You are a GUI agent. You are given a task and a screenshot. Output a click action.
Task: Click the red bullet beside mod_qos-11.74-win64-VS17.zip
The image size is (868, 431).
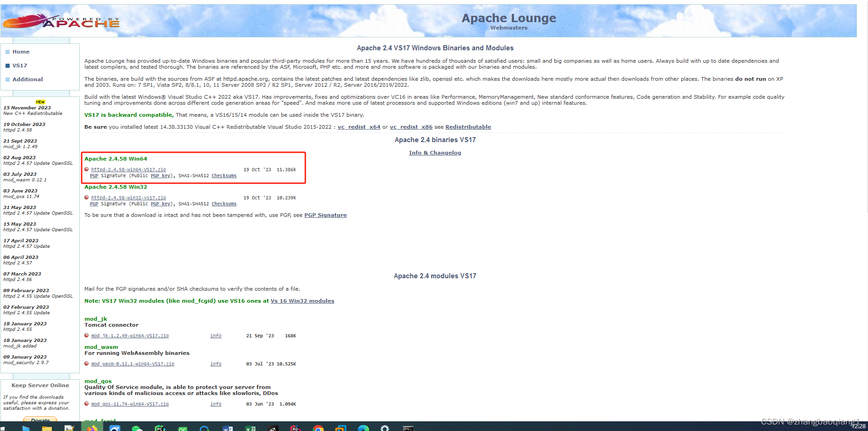tap(87, 404)
